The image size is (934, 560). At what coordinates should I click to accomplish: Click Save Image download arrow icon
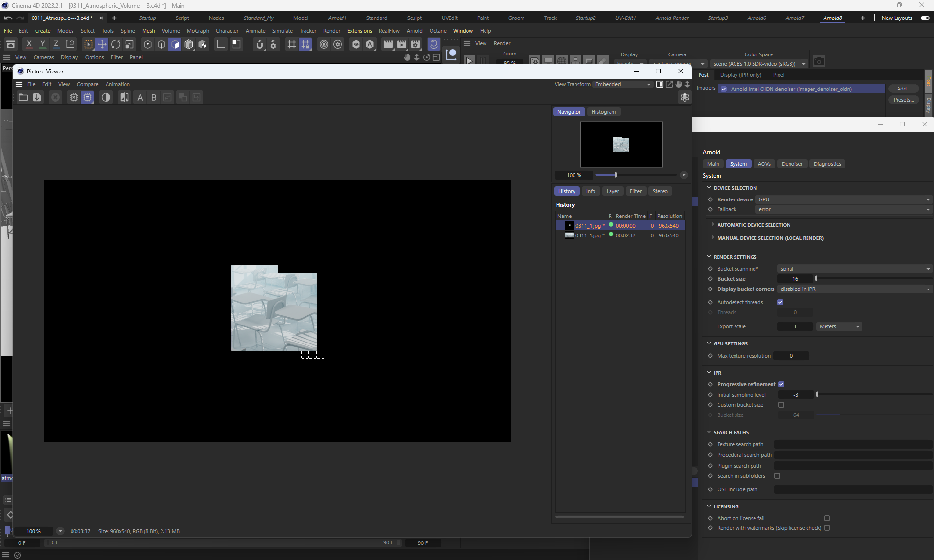click(x=37, y=98)
